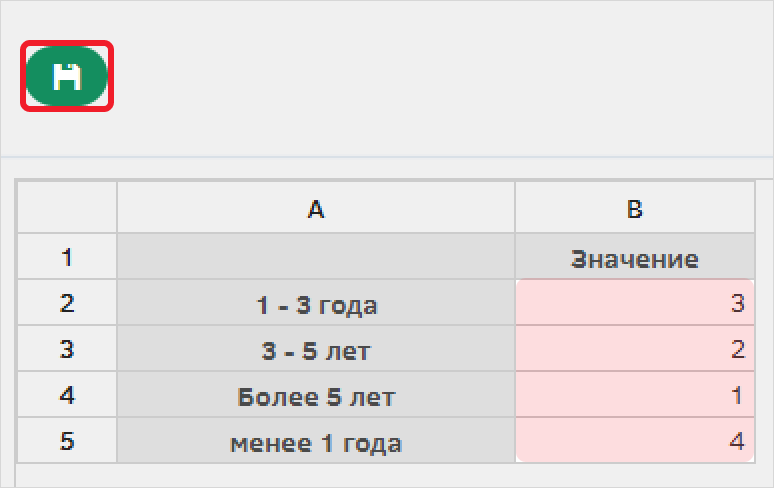Select row 2 header
The width and height of the screenshot is (774, 488).
(x=67, y=302)
